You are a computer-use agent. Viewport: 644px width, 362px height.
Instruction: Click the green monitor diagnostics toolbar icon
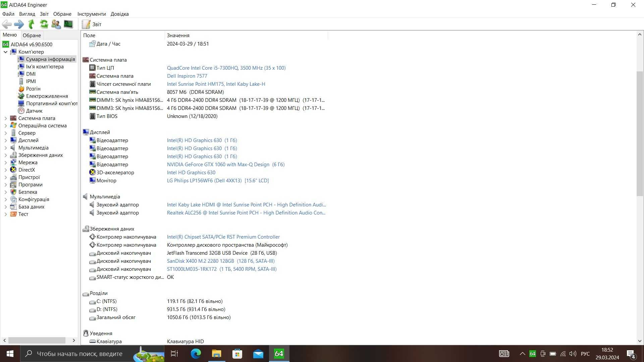[68, 24]
